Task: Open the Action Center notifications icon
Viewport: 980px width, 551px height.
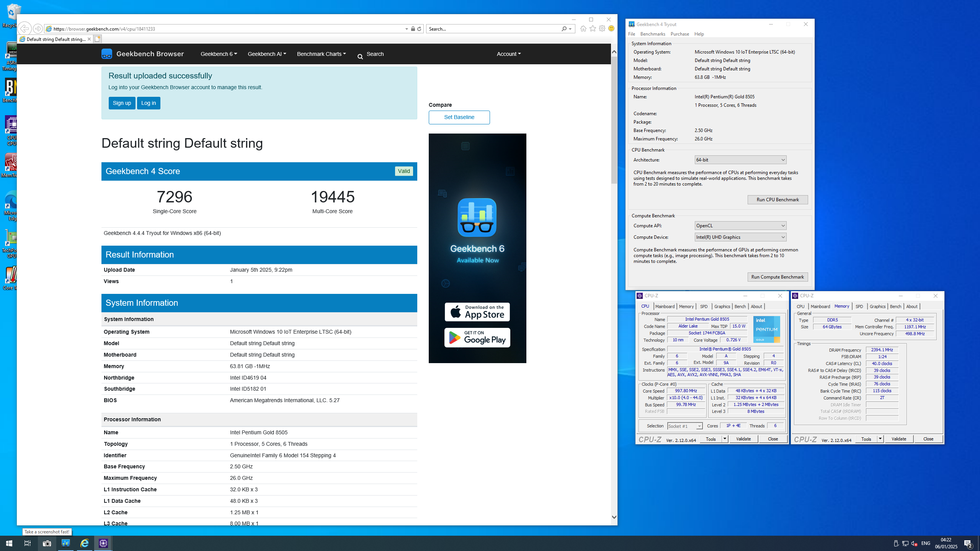Action: (968, 543)
